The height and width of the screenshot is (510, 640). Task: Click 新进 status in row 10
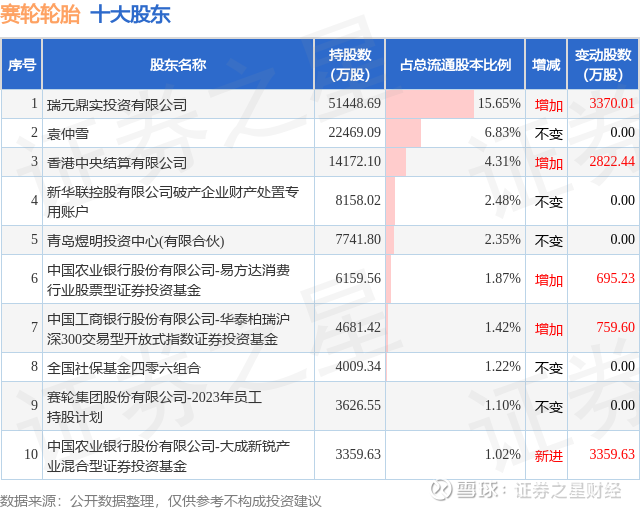[549, 456]
